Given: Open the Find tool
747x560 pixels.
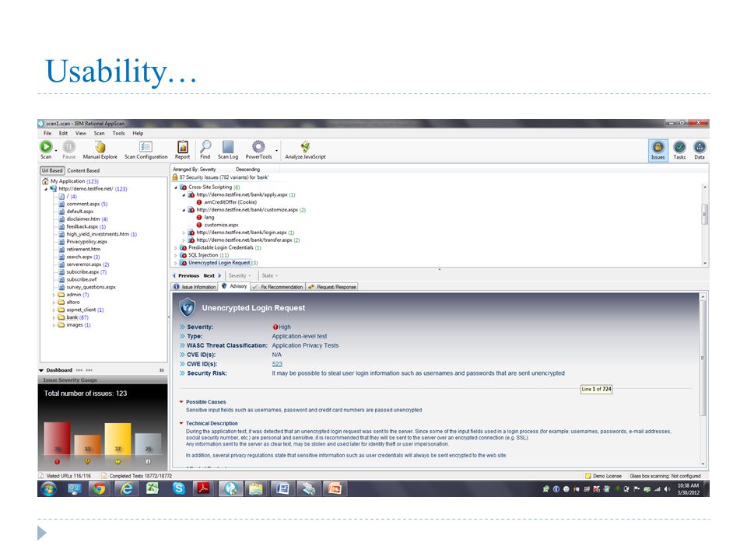Looking at the screenshot, I should pyautogui.click(x=205, y=149).
